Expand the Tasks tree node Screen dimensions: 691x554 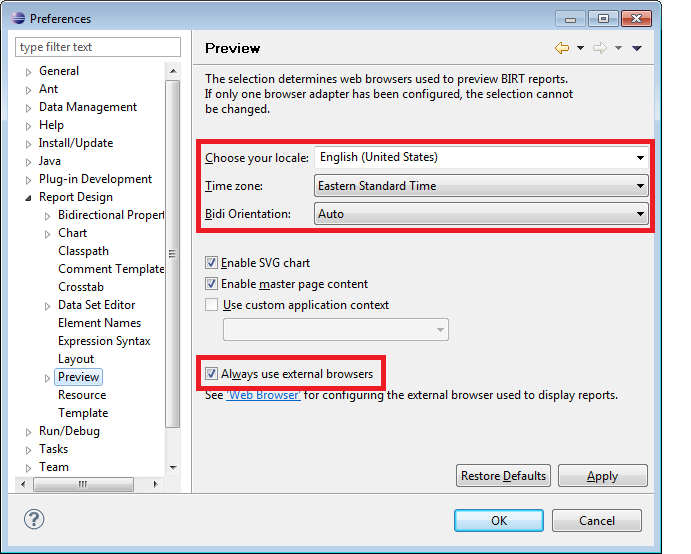click(29, 450)
